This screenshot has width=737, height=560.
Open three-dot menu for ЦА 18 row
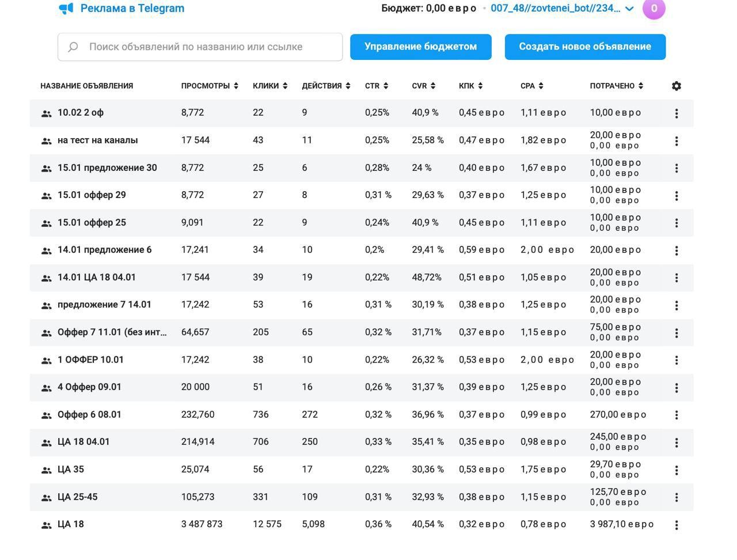677,525
